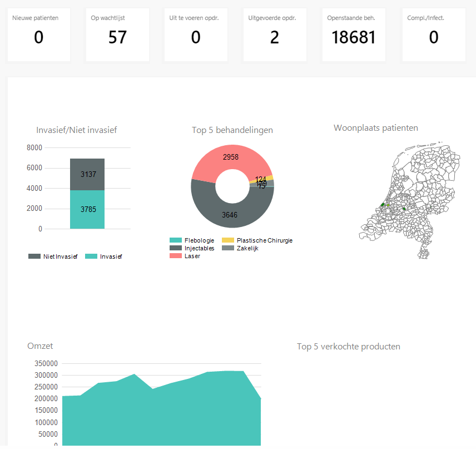
Task: Click the Openstaande beh. card showing 18681
Action: [x=354, y=34]
